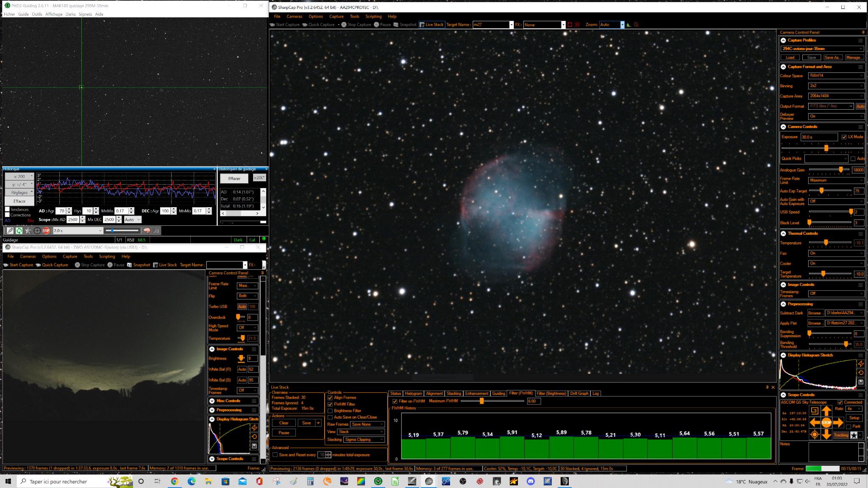Move telescope up with the up arrow
This screenshot has width=868, height=488.
pos(826,410)
